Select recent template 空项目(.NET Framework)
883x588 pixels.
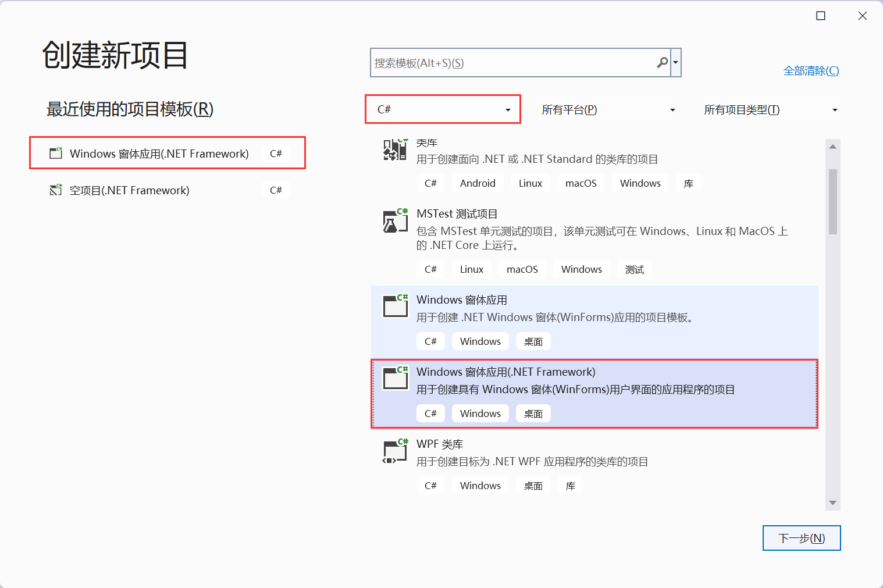pyautogui.click(x=168, y=190)
